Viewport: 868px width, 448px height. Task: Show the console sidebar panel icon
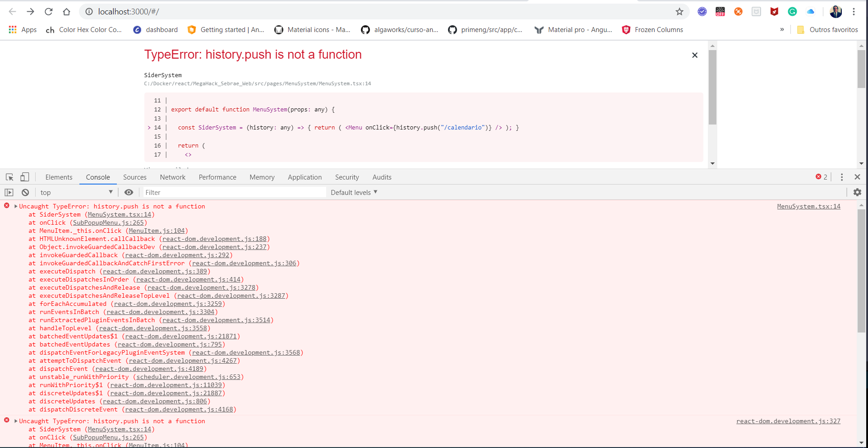coord(9,192)
